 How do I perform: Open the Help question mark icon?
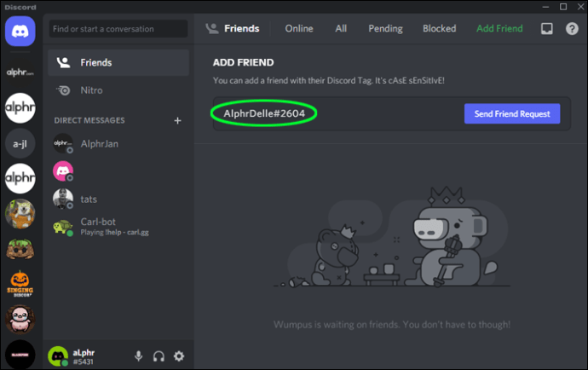coord(572,28)
